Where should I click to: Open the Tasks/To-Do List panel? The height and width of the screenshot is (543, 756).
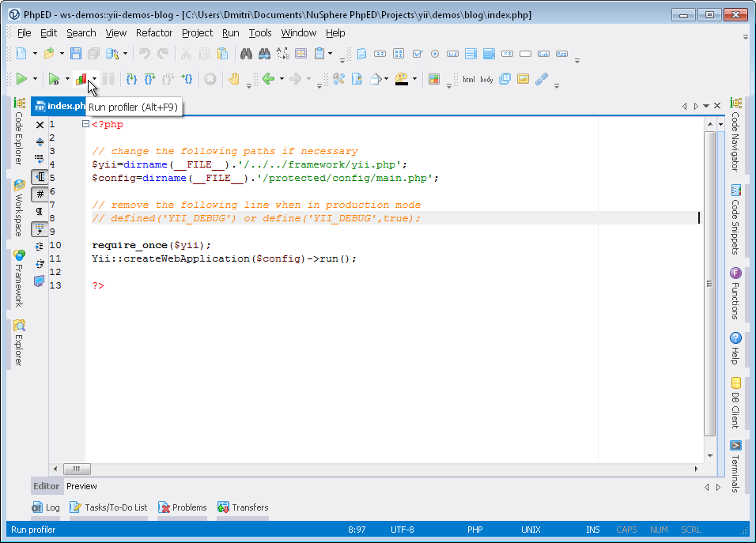coord(108,507)
